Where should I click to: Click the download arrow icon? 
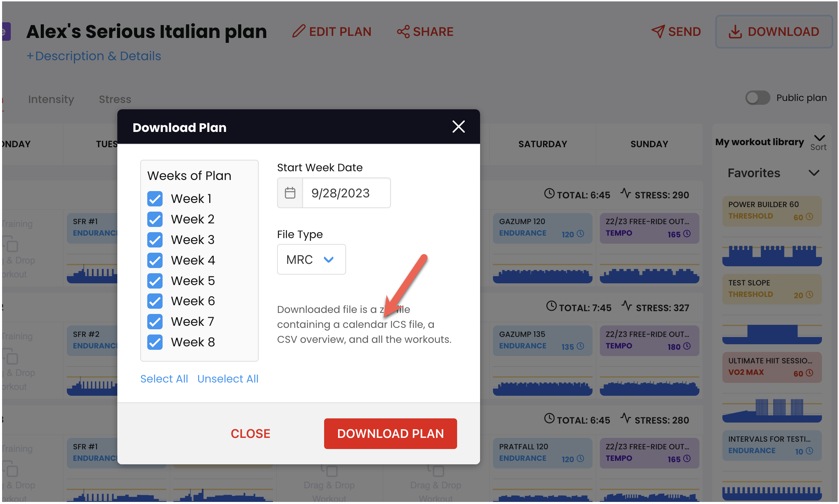[735, 32]
